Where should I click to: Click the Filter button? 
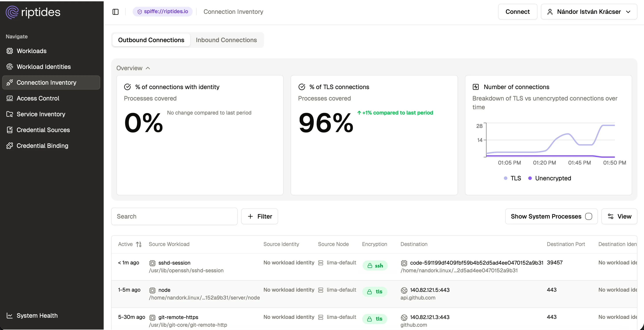click(259, 216)
